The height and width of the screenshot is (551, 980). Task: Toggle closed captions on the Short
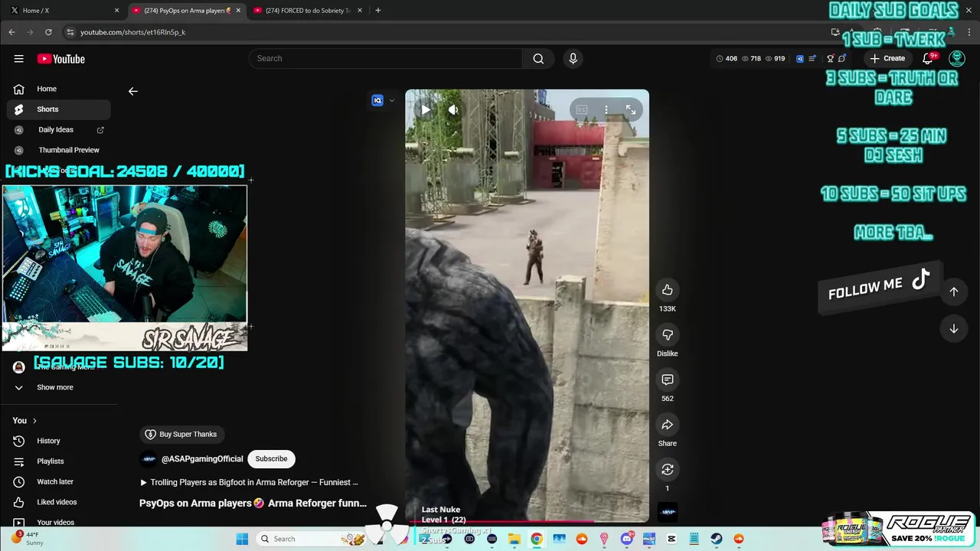(582, 109)
